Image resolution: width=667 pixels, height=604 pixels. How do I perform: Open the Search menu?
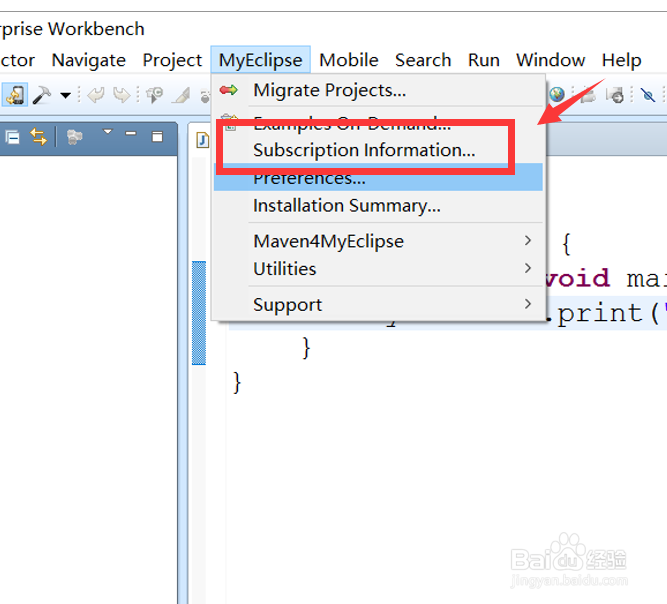423,60
